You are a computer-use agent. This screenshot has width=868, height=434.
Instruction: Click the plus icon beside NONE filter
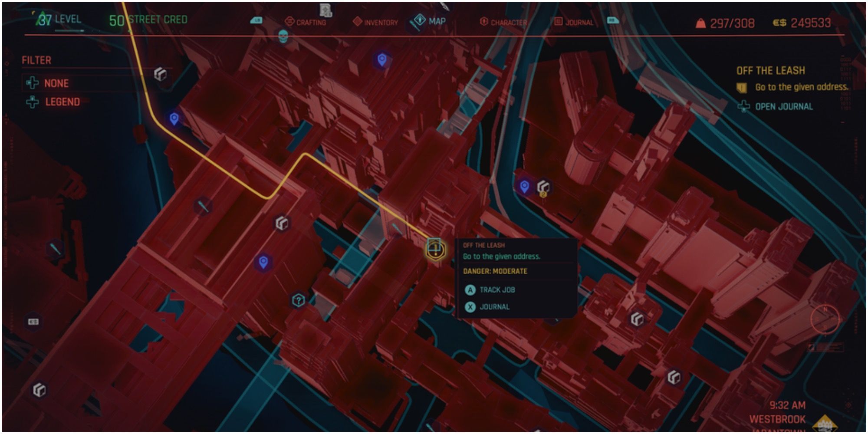pos(32,82)
